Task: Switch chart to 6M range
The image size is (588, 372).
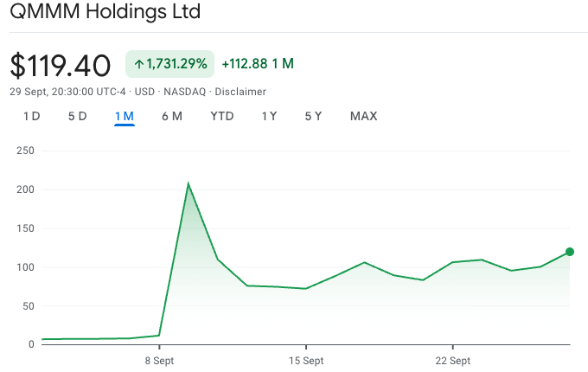Action: tap(171, 116)
